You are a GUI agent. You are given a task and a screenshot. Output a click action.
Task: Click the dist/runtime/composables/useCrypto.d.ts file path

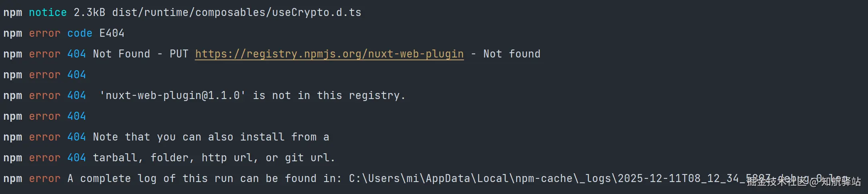tap(236, 12)
